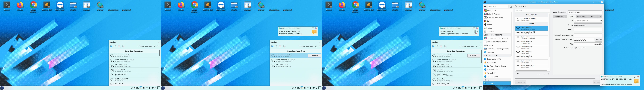Open connection list settings sliders icon

(518, 74)
